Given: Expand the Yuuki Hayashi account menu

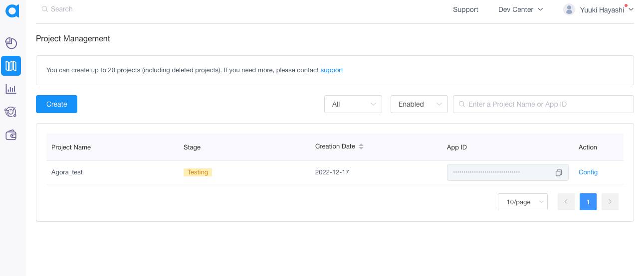Looking at the screenshot, I should (606, 9).
